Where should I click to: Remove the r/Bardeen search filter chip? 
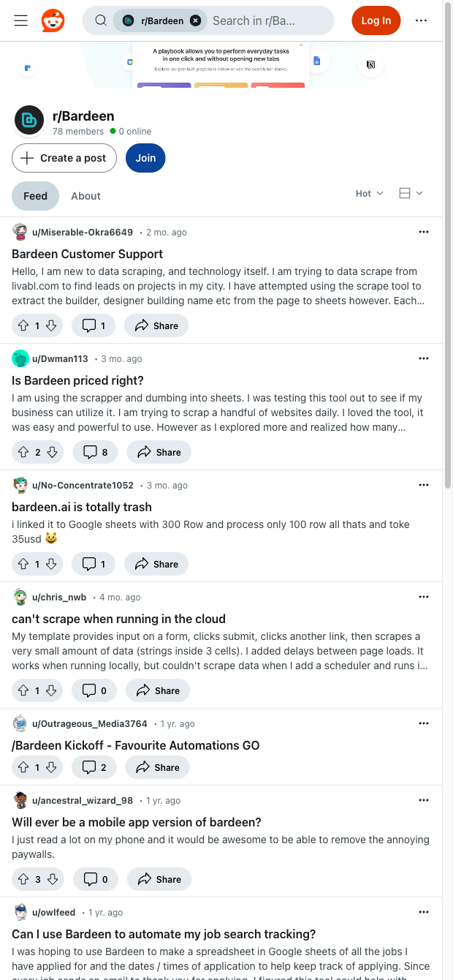(195, 20)
